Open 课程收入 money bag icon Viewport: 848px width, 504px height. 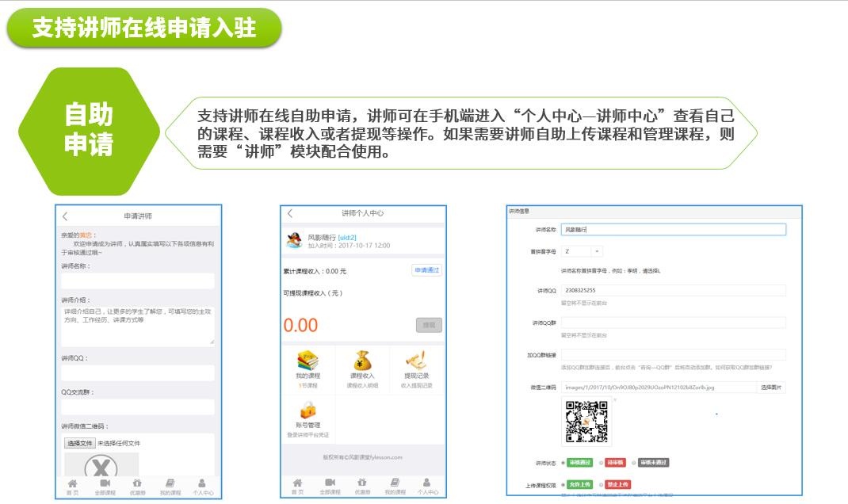(362, 361)
